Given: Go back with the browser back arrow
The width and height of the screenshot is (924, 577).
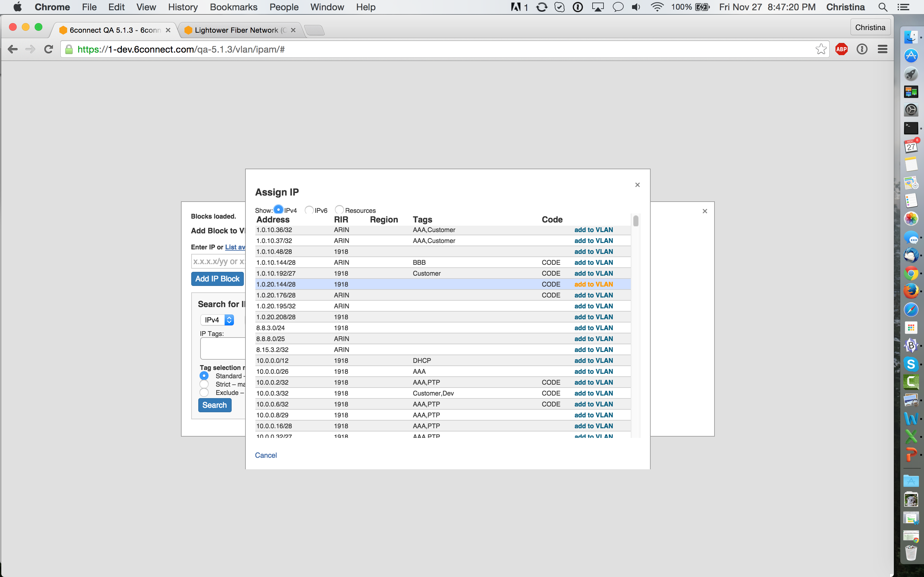Looking at the screenshot, I should click(x=13, y=49).
